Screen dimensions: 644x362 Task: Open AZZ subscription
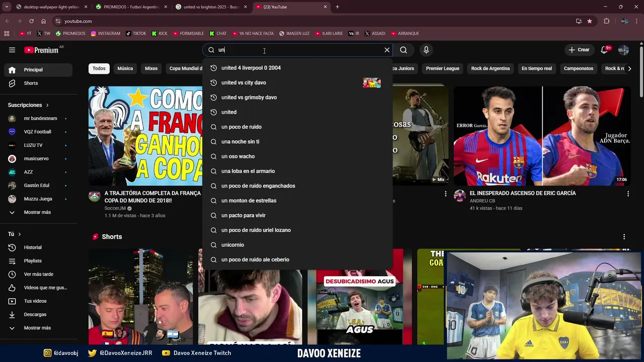[38, 172]
